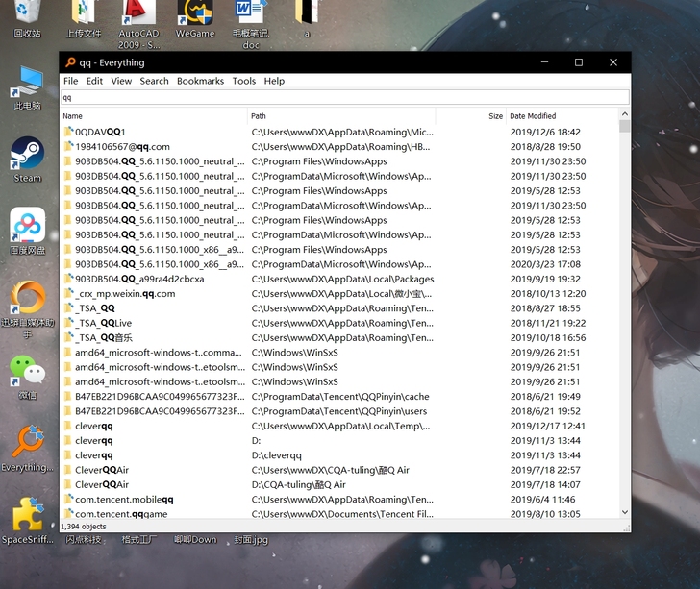Click the search box containing qq
The image size is (700, 589).
pos(345,97)
